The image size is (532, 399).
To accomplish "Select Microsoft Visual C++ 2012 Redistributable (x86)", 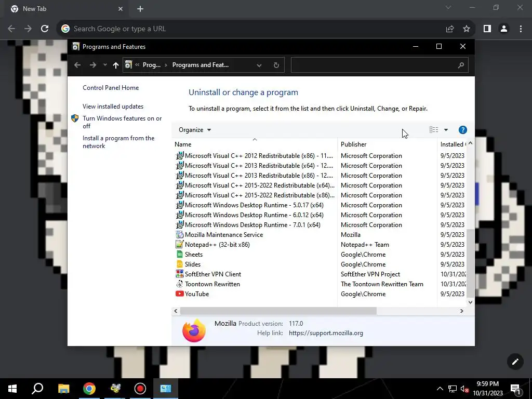I will click(255, 156).
